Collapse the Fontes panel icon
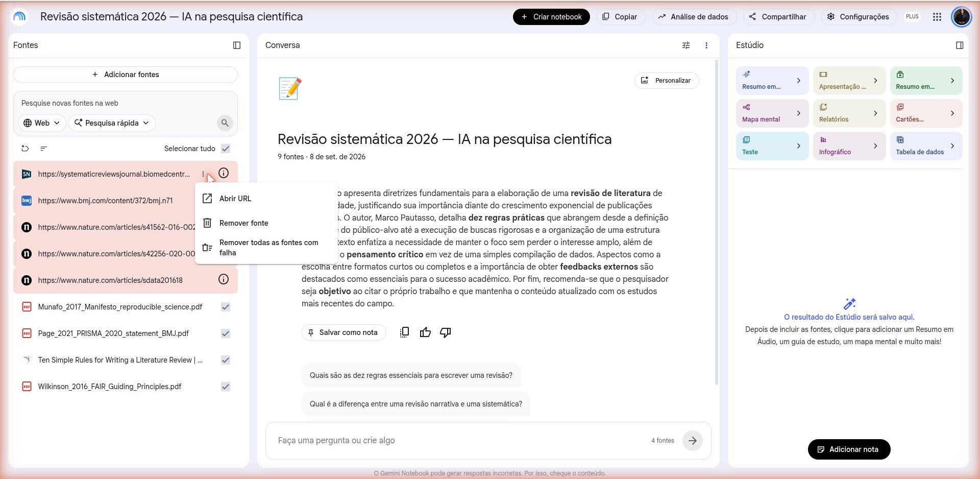 click(x=237, y=45)
